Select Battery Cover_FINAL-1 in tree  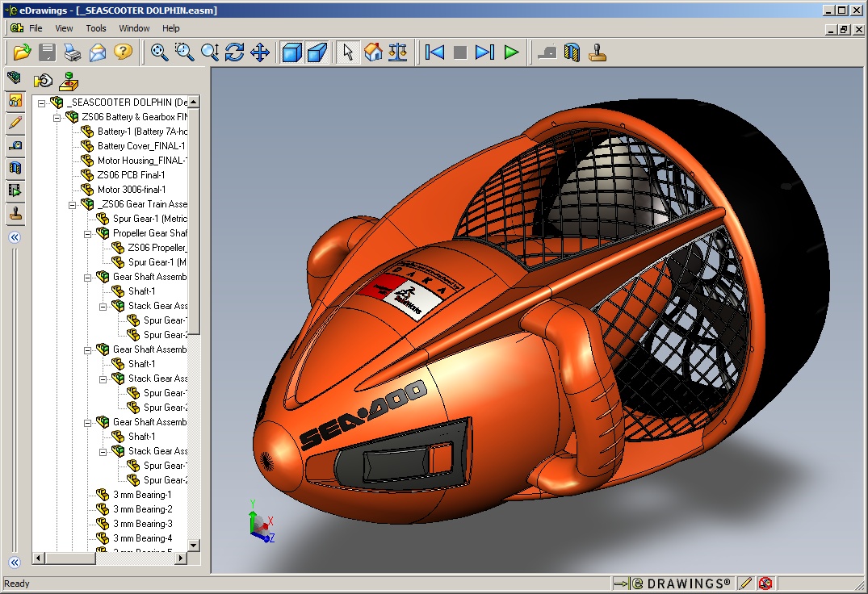click(x=133, y=146)
